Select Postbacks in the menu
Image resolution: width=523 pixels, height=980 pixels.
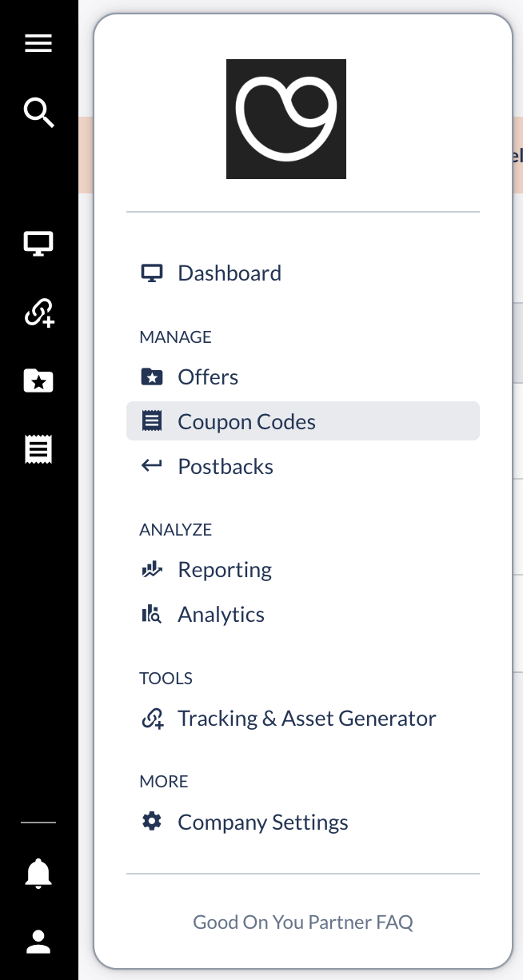[226, 467]
